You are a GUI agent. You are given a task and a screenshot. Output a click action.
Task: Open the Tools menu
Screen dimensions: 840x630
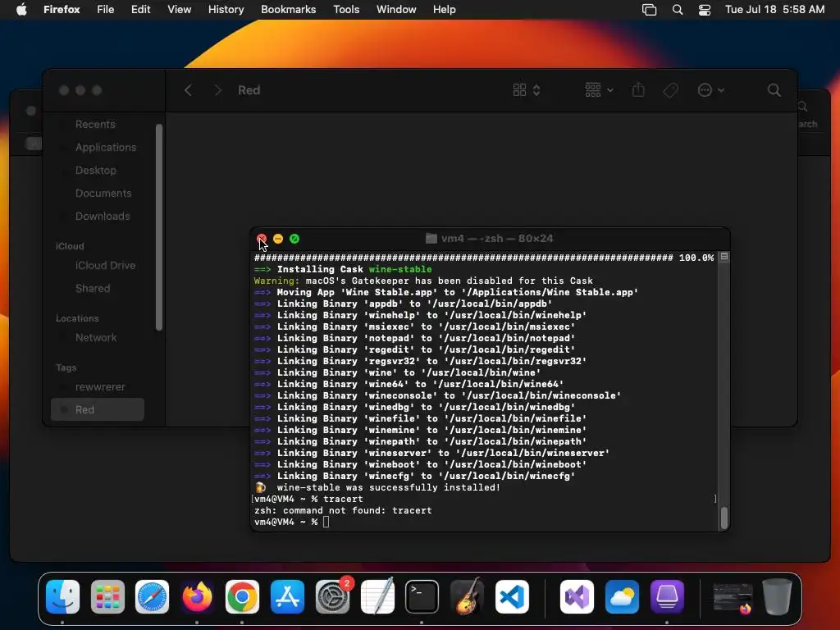(x=346, y=9)
